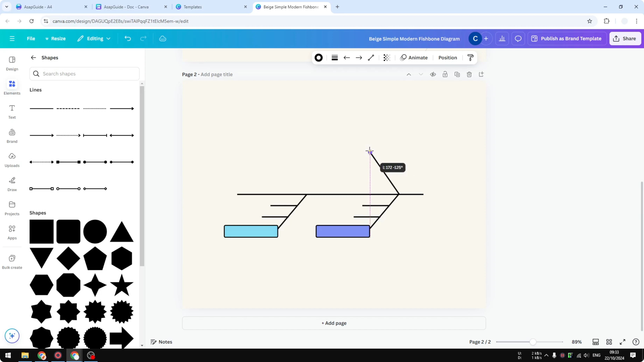644x362 pixels.
Task: Open the line weight settings icon
Action: (x=334, y=58)
